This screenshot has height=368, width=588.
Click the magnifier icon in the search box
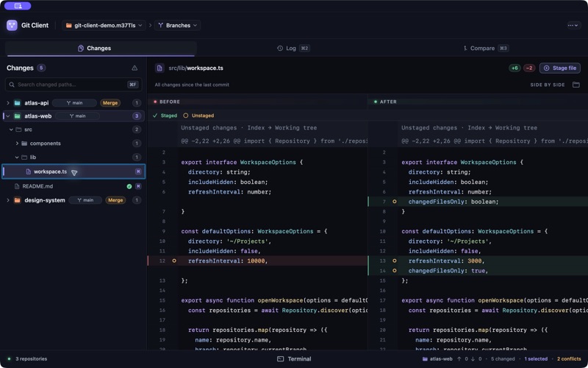point(12,85)
